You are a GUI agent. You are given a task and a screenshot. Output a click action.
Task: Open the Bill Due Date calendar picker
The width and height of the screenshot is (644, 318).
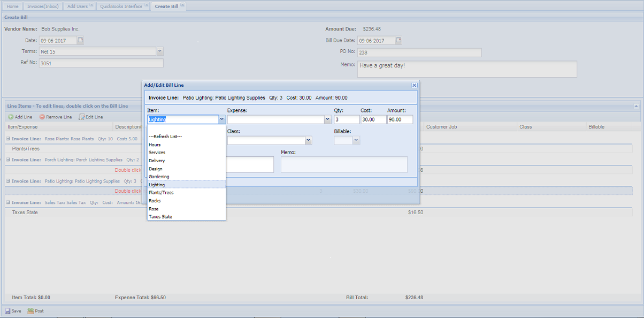pos(398,40)
